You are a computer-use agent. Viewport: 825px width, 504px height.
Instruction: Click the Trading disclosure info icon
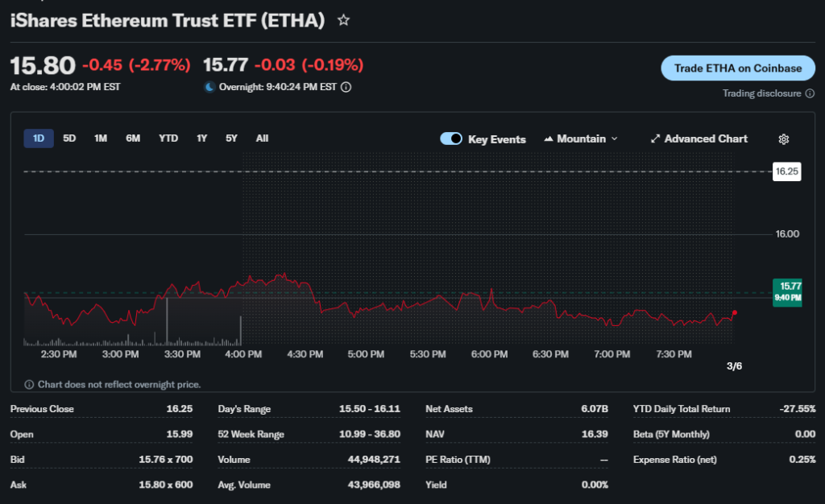pos(810,93)
